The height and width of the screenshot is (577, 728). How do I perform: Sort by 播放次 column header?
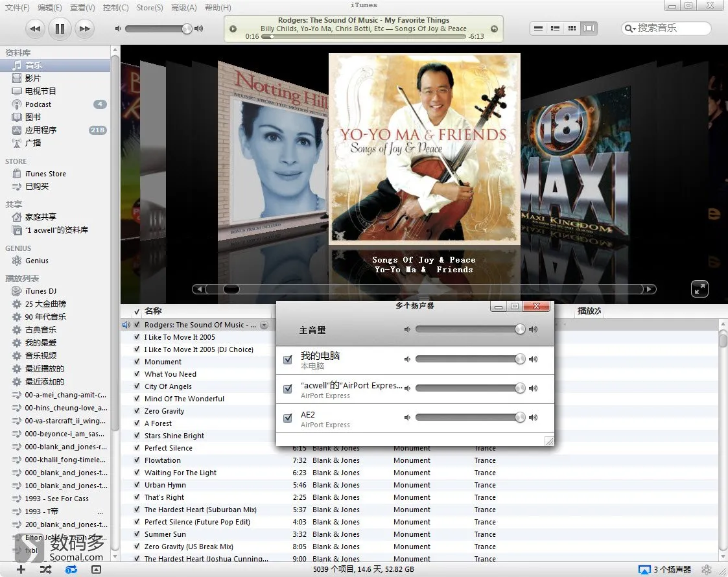click(x=589, y=311)
